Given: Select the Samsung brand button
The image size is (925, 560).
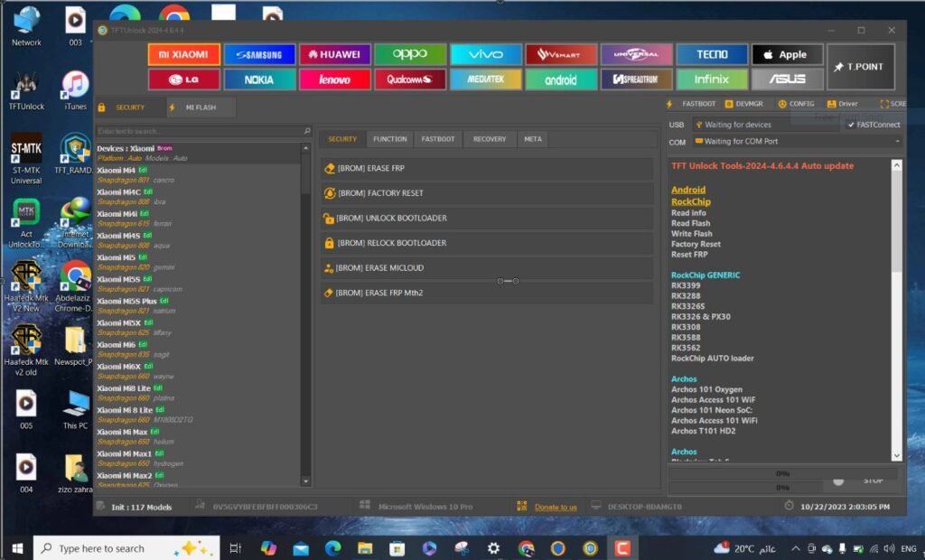Looking at the screenshot, I should [259, 54].
